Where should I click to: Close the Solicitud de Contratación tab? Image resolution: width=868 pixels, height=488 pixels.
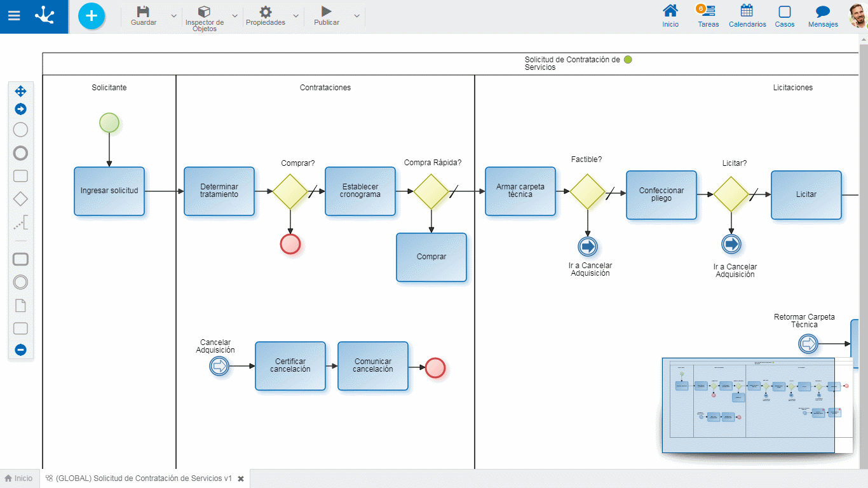click(241, 478)
